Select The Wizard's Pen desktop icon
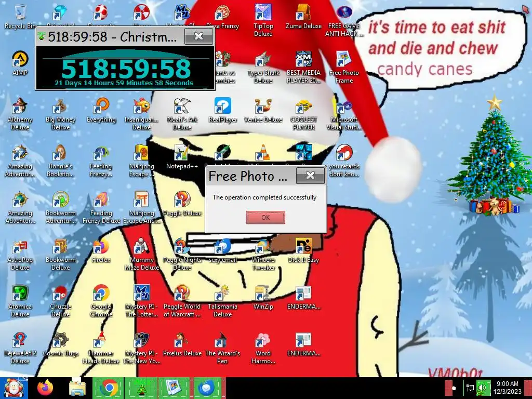This screenshot has width=532, height=399. [222, 348]
